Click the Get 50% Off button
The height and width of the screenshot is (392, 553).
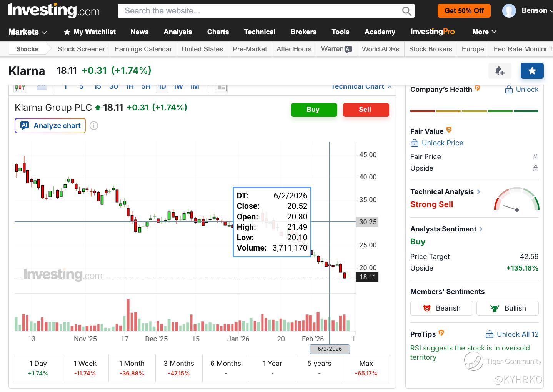point(464,11)
